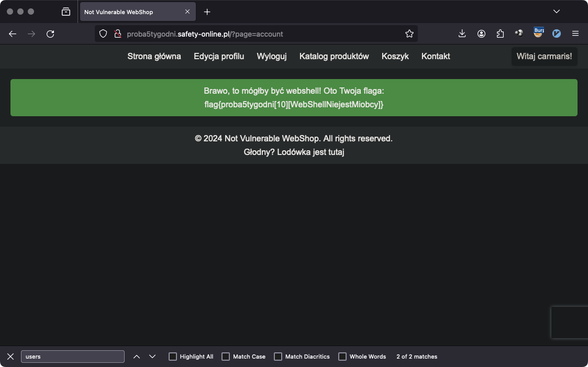
Task: Select the Not Vulnerable WebShop tab
Action: coord(131,12)
